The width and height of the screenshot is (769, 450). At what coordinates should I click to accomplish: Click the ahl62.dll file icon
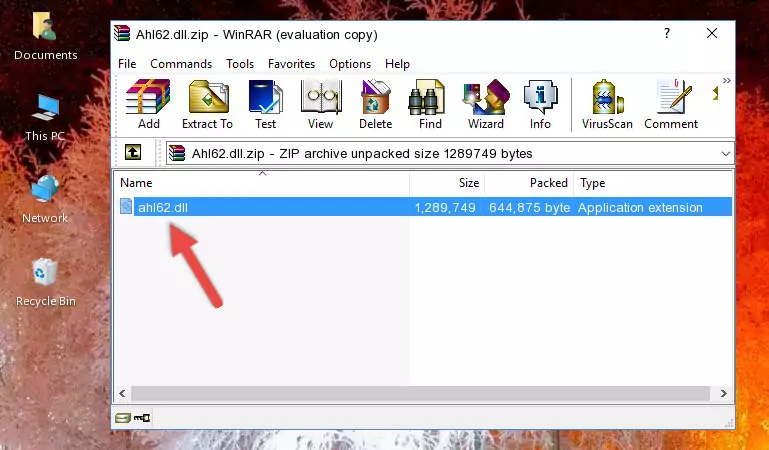point(126,207)
